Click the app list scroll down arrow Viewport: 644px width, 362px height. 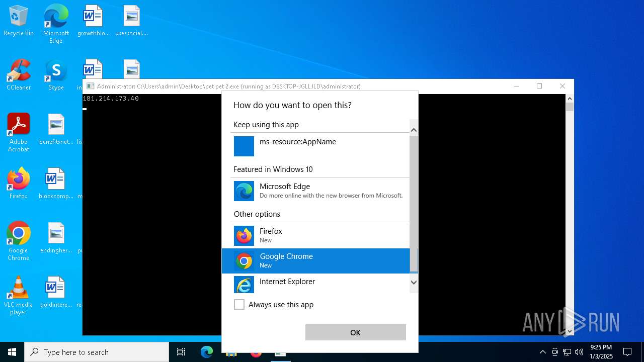pyautogui.click(x=414, y=283)
